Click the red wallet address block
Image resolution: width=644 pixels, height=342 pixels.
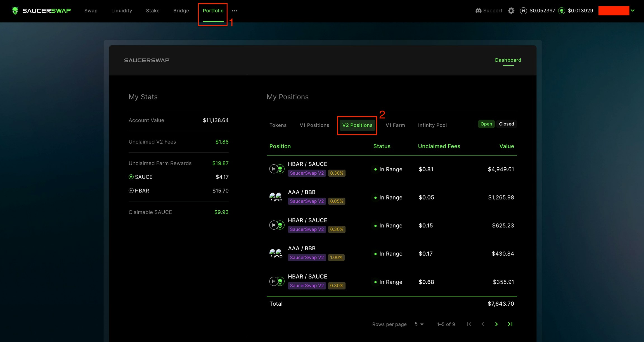pyautogui.click(x=614, y=11)
